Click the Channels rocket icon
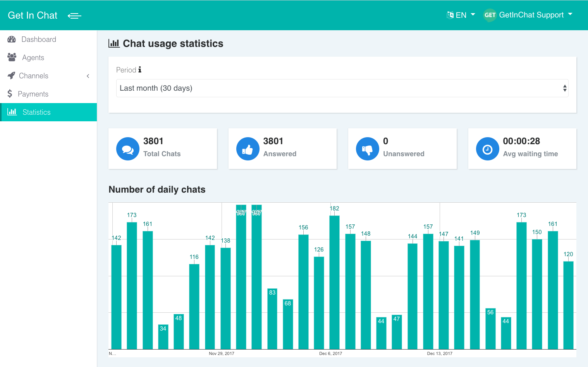 11,76
